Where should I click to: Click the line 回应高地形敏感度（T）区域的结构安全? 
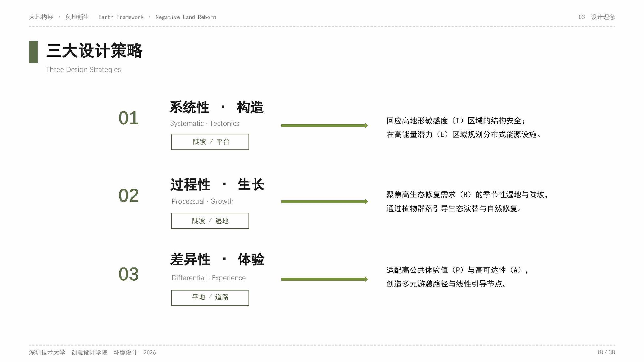(x=455, y=121)
